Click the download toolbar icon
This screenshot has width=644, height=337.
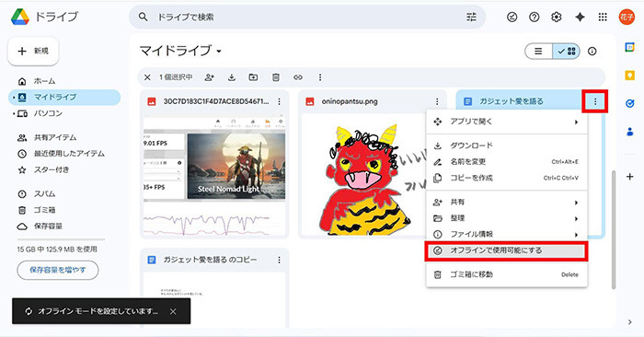tap(232, 77)
